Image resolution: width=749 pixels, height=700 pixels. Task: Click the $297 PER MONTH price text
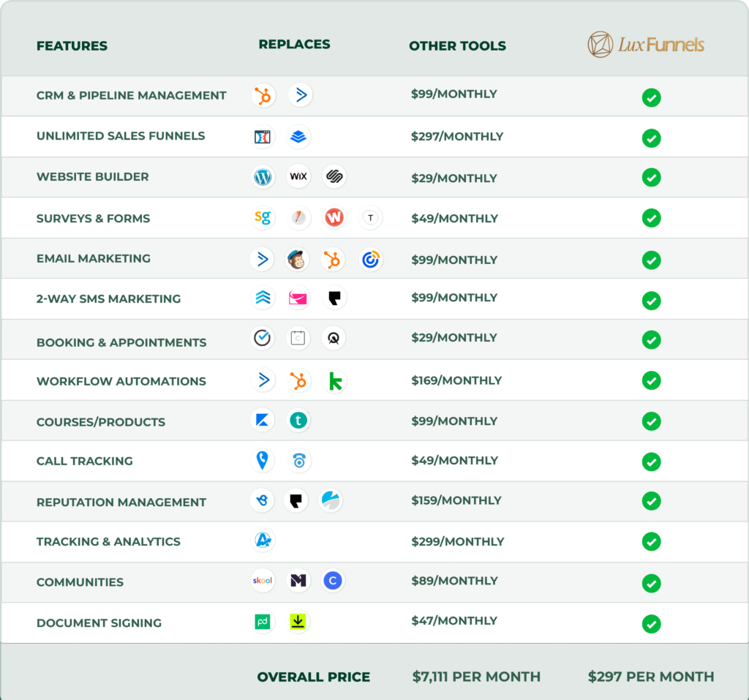coord(651,677)
